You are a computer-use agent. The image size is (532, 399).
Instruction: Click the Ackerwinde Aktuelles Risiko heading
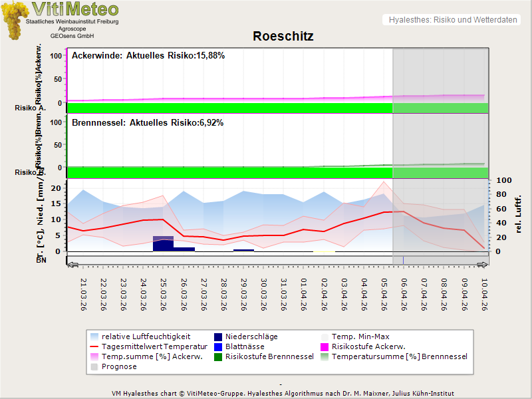pyautogui.click(x=148, y=56)
